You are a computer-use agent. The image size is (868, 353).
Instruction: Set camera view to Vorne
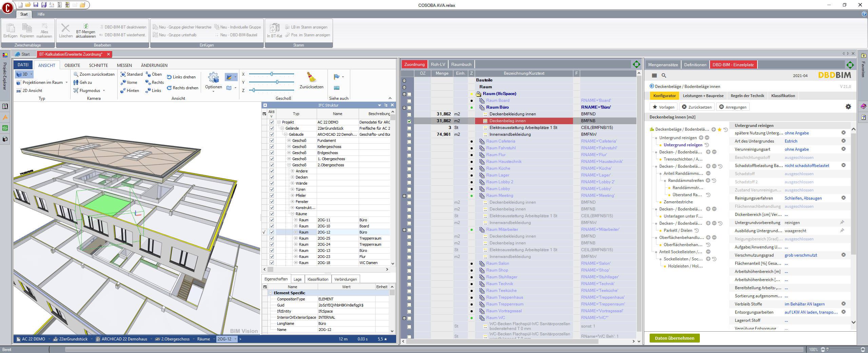(129, 82)
